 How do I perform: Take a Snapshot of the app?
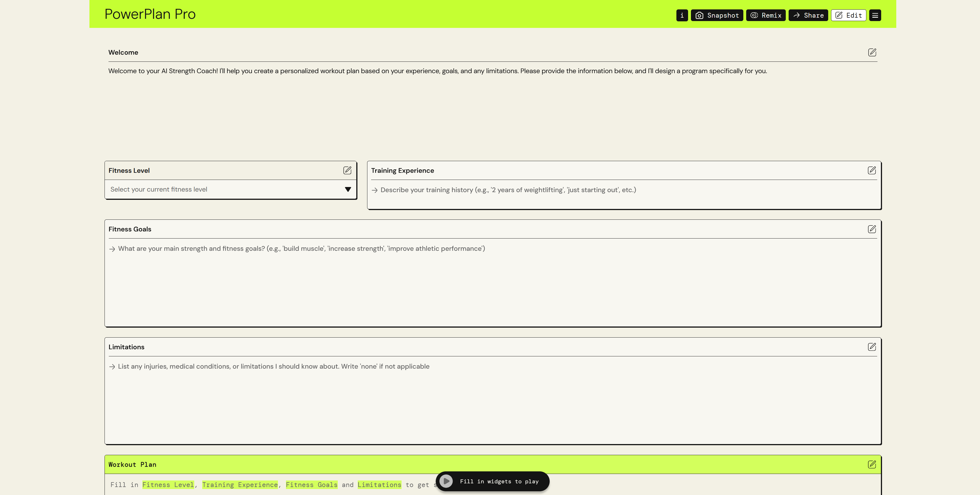point(717,15)
